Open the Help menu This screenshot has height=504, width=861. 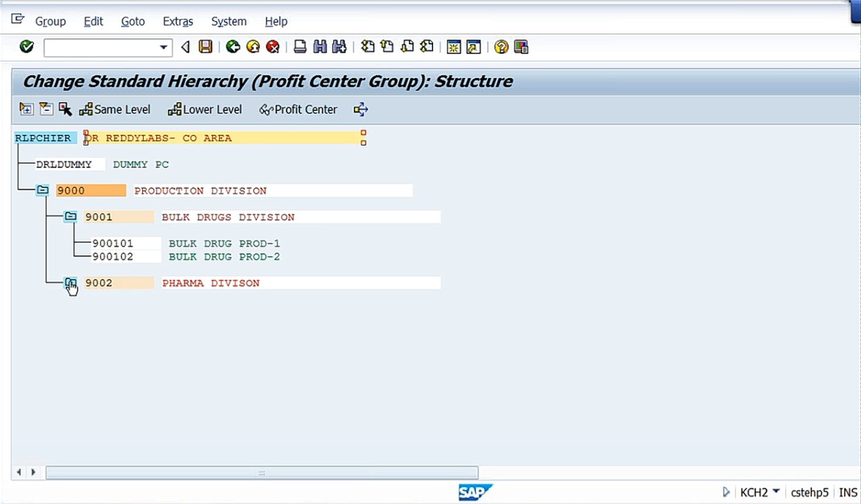pos(276,21)
